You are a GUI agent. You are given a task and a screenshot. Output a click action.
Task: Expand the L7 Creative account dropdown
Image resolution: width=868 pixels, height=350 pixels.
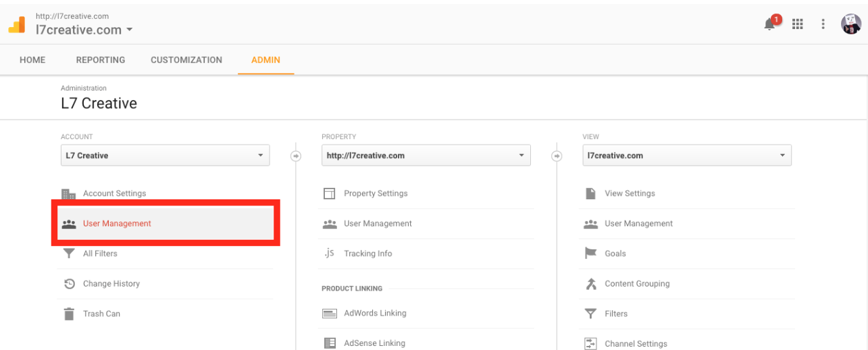point(165,155)
